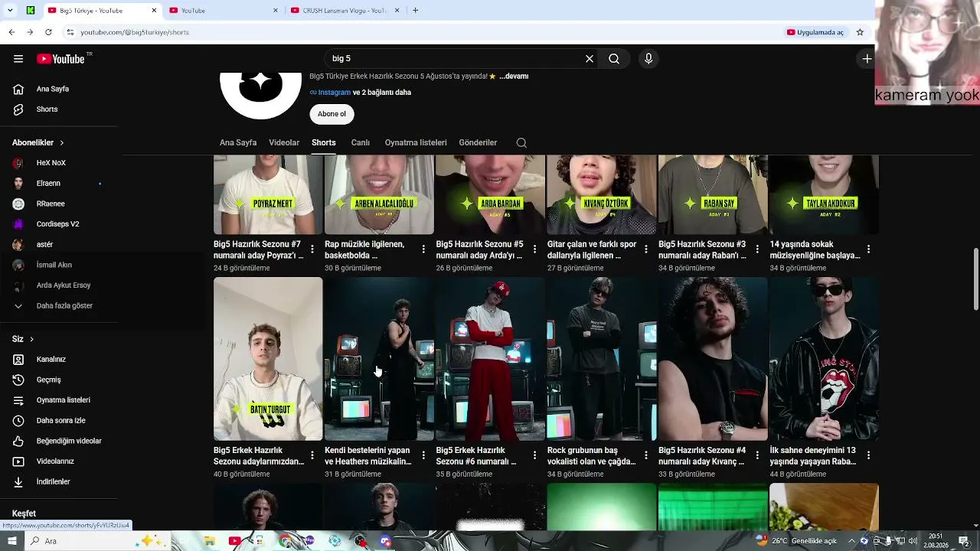Open Daha sonra izle in the sidebar
The height and width of the screenshot is (551, 980).
61,421
